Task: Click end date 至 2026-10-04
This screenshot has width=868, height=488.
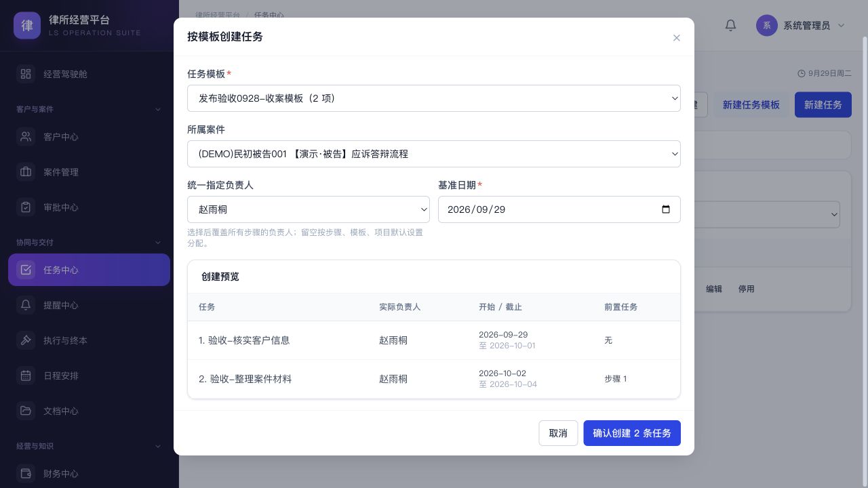Action: 508,384
